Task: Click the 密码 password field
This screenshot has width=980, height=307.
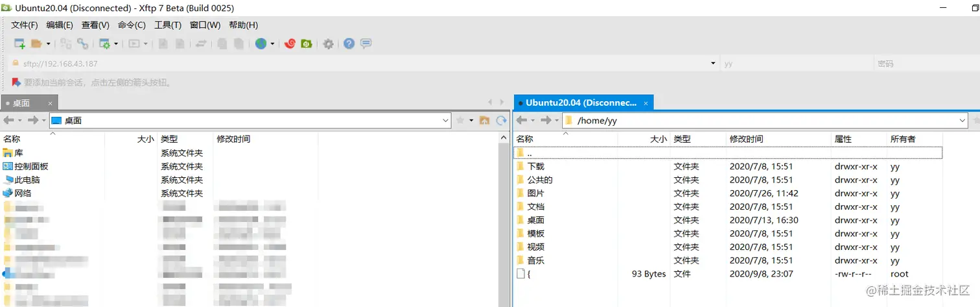Action: tap(926, 64)
